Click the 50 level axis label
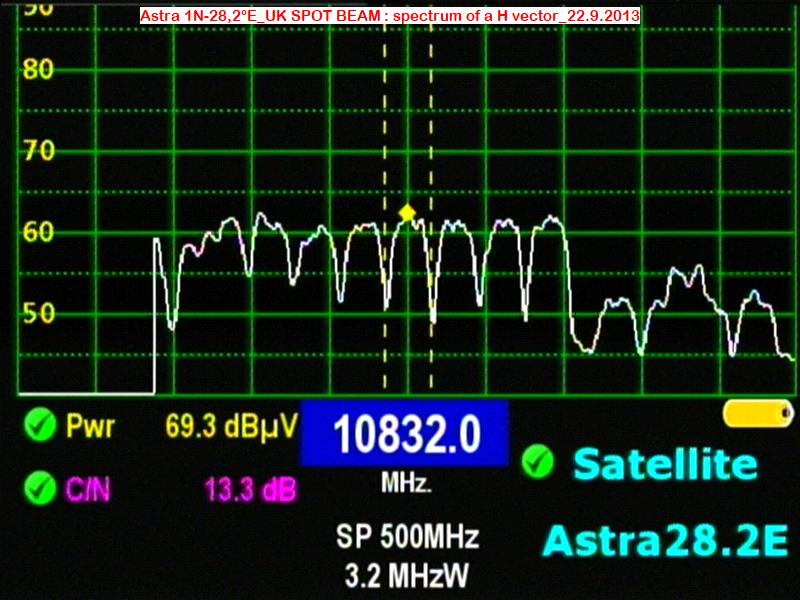The height and width of the screenshot is (600, 800). coord(39,314)
